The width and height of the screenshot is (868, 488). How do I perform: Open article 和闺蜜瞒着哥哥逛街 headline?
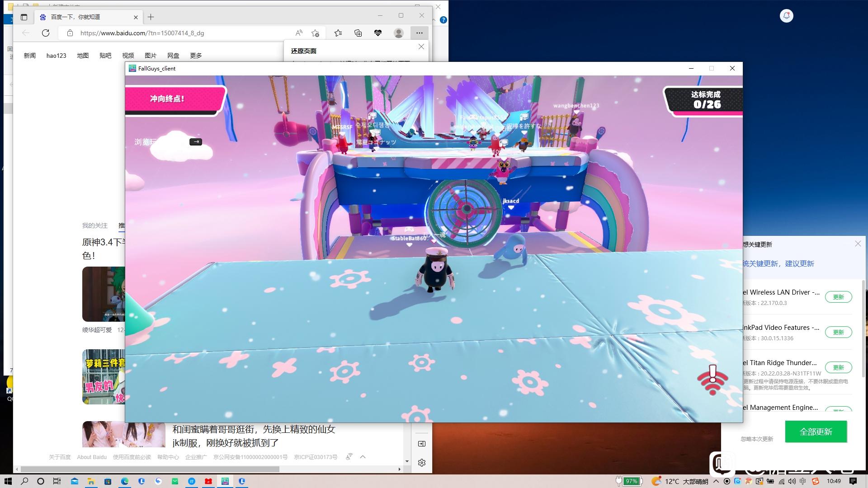(254, 436)
